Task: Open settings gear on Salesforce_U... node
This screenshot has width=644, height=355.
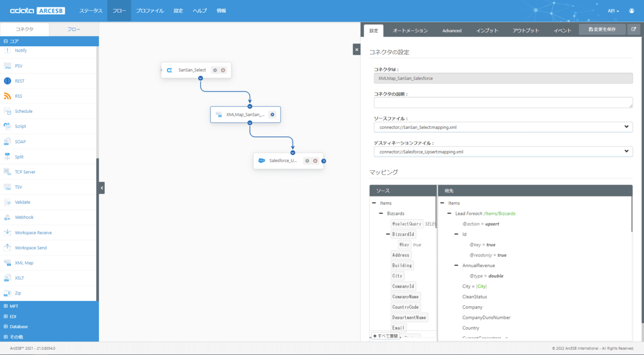Action: pos(307,161)
